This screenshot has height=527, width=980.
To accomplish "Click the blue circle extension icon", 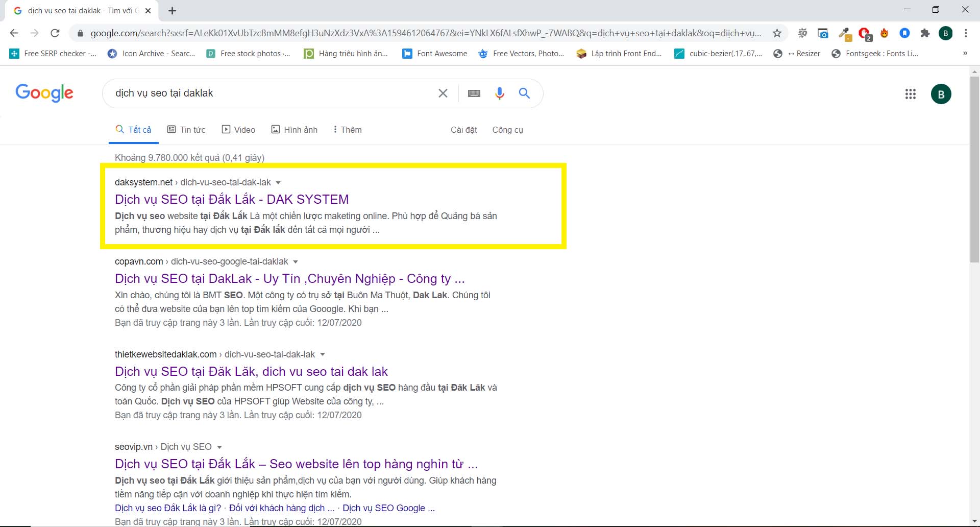I will coord(904,33).
